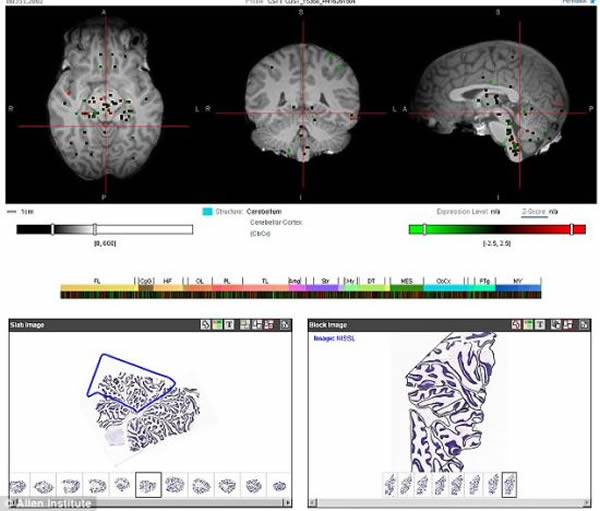
Task: Click the cyan Cerebellum structure color swatch
Action: tap(207, 212)
